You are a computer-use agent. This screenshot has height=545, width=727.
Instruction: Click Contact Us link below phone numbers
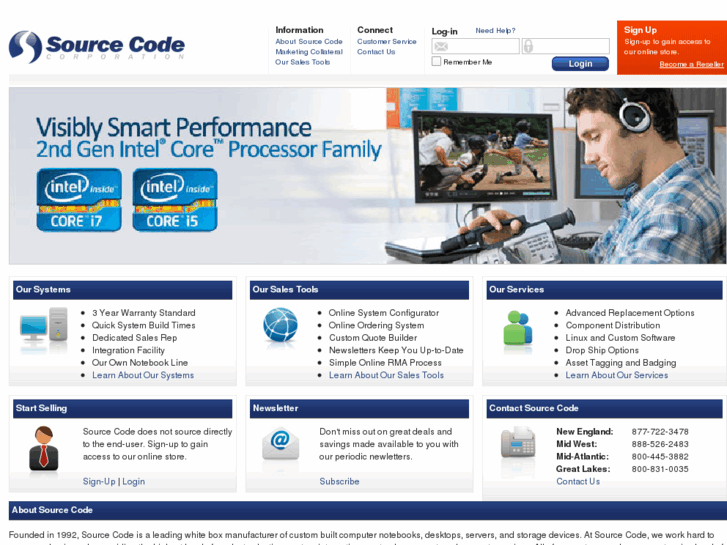(578, 481)
